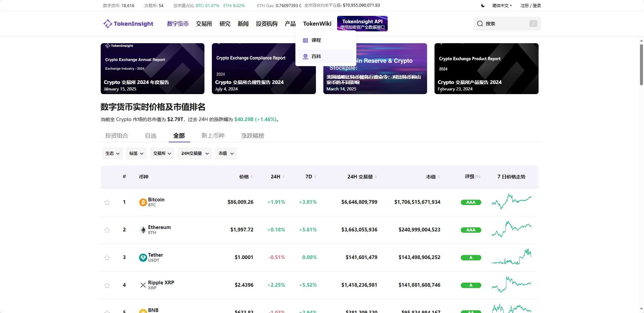644x313 pixels.
Task: Click the info icon beside 评级 column
Action: tap(476, 177)
